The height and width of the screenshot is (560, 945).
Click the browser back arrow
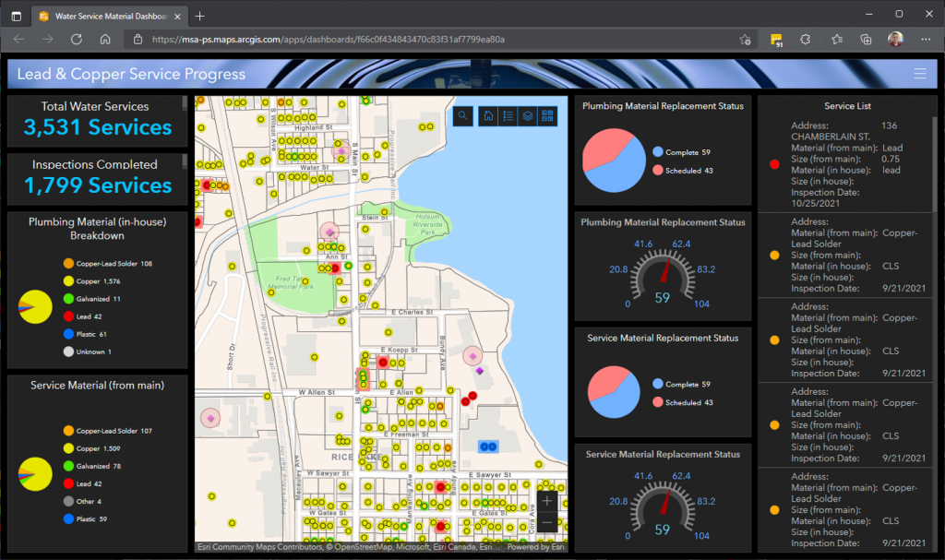tap(18, 39)
